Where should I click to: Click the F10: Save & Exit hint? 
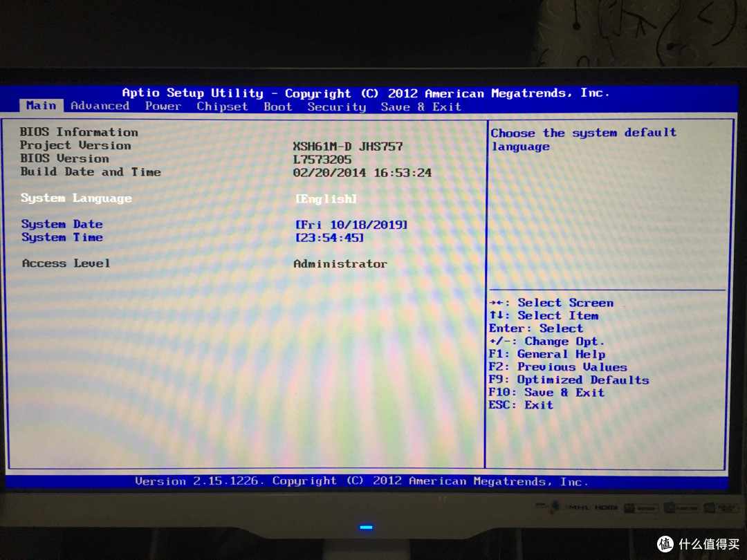pyautogui.click(x=546, y=393)
